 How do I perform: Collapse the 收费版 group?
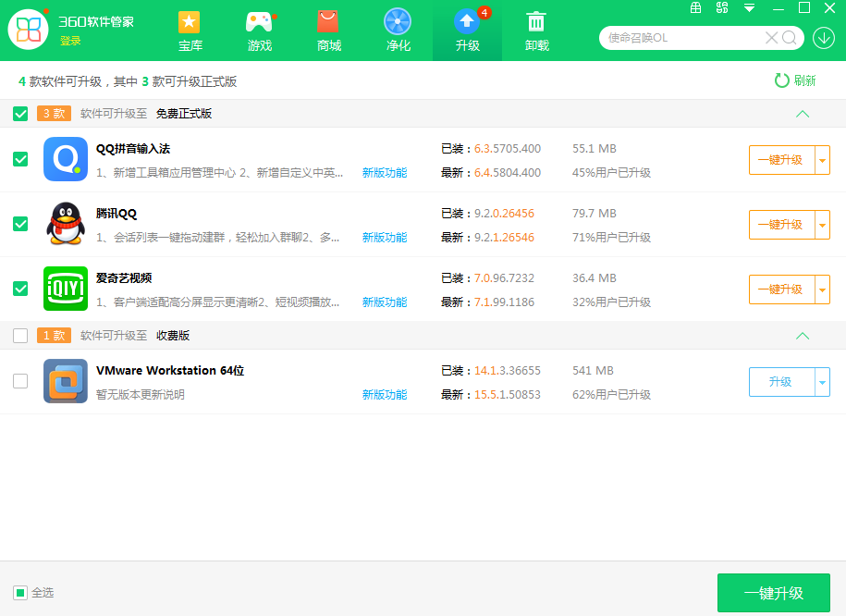point(803,336)
